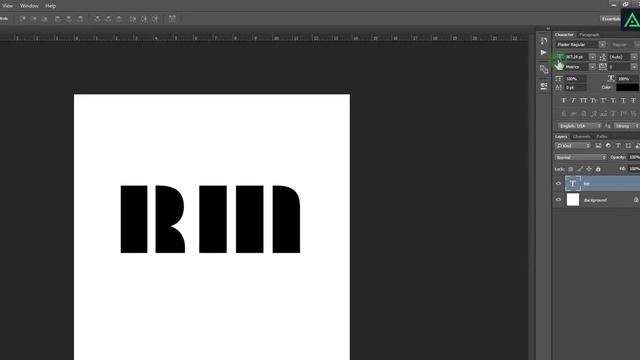Click Distribute left edges icon
This screenshot has height=360, width=640.
[x=133, y=19]
